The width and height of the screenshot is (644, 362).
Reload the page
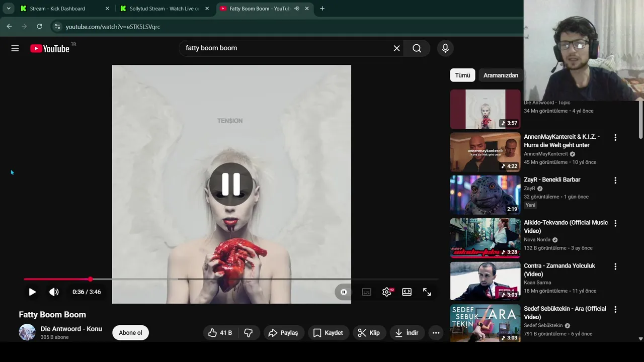[39, 26]
